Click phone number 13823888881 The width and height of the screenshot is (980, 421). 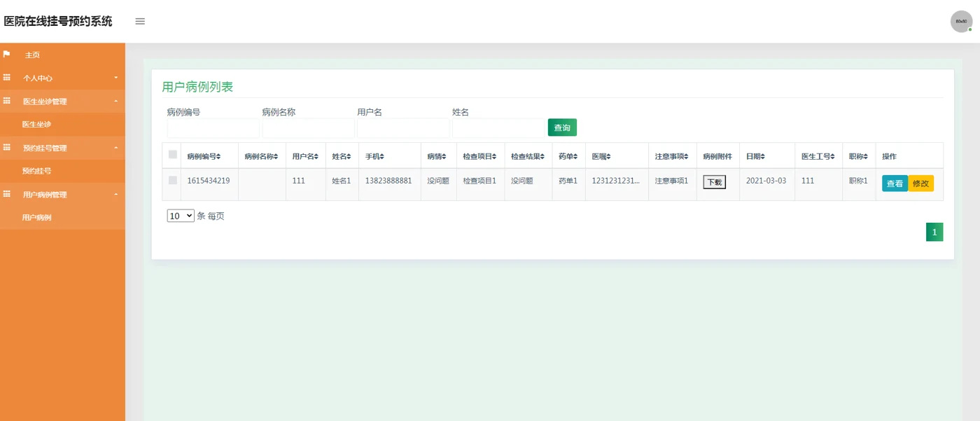tap(388, 181)
